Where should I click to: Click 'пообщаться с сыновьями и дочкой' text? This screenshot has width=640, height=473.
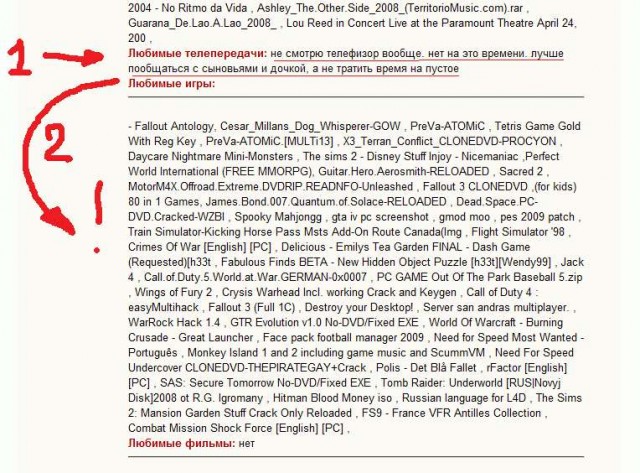point(217,69)
